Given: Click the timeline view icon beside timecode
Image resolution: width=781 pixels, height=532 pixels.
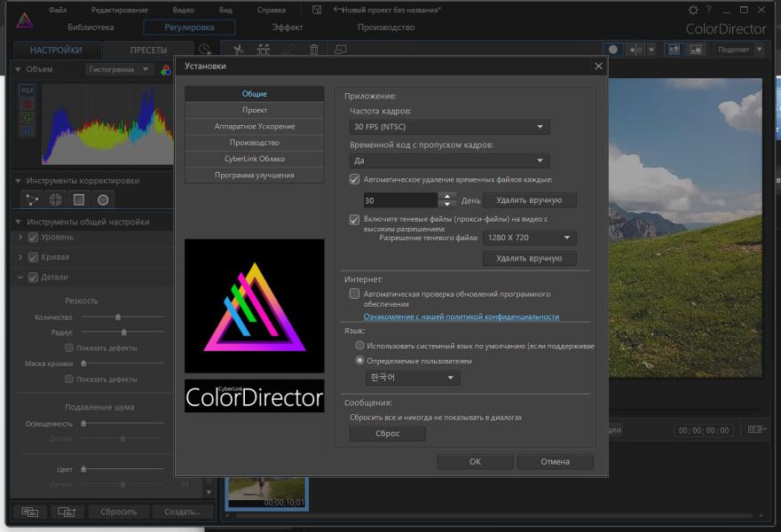Looking at the screenshot, I should (x=756, y=429).
